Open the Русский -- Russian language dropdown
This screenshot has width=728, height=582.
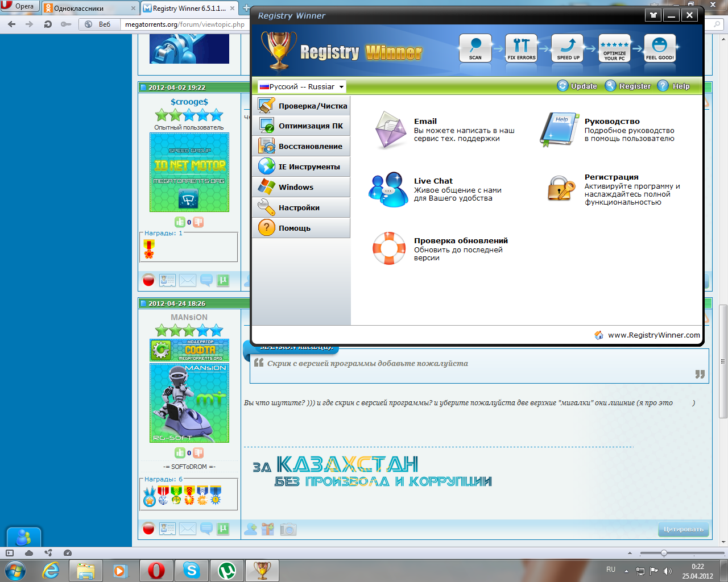(302, 86)
